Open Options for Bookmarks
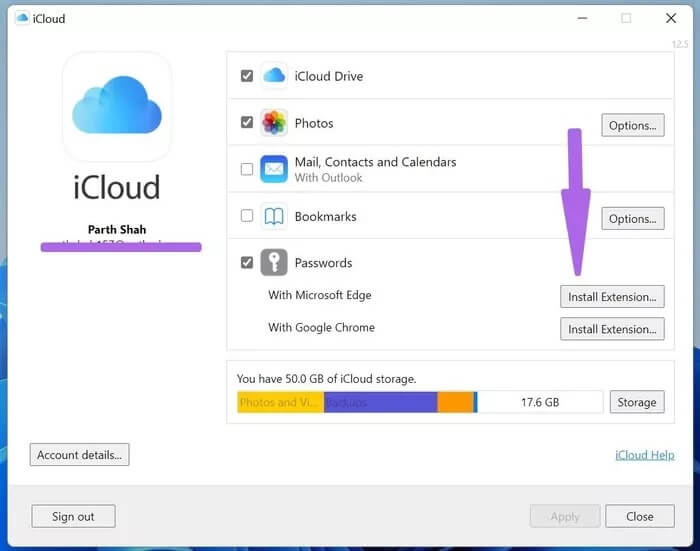Viewport: 700px width, 551px height. pyautogui.click(x=633, y=219)
